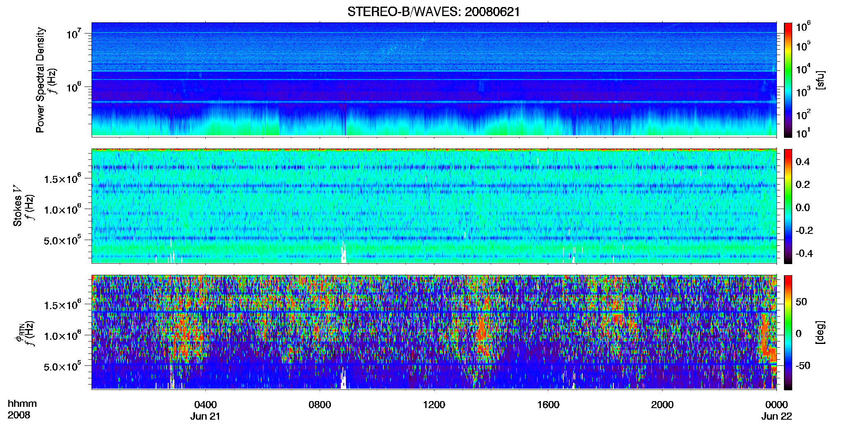Click the 0000 time axis label
The height and width of the screenshot is (447, 868).
point(776,405)
